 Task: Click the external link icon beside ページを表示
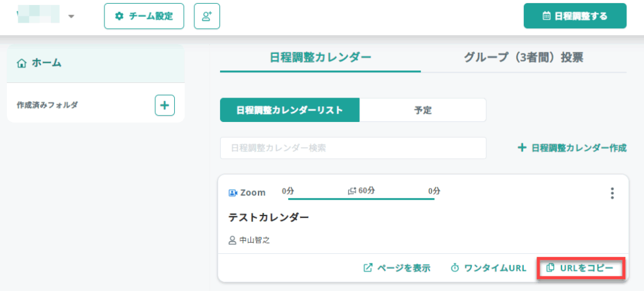point(368,268)
